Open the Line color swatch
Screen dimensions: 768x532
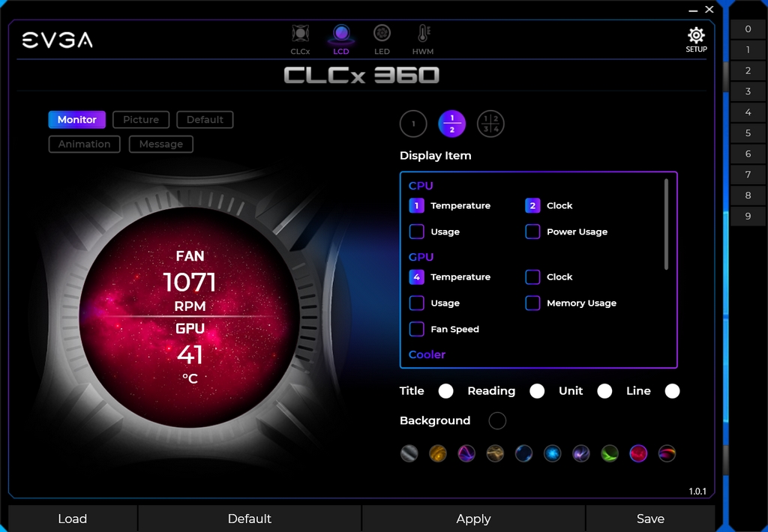pos(672,391)
